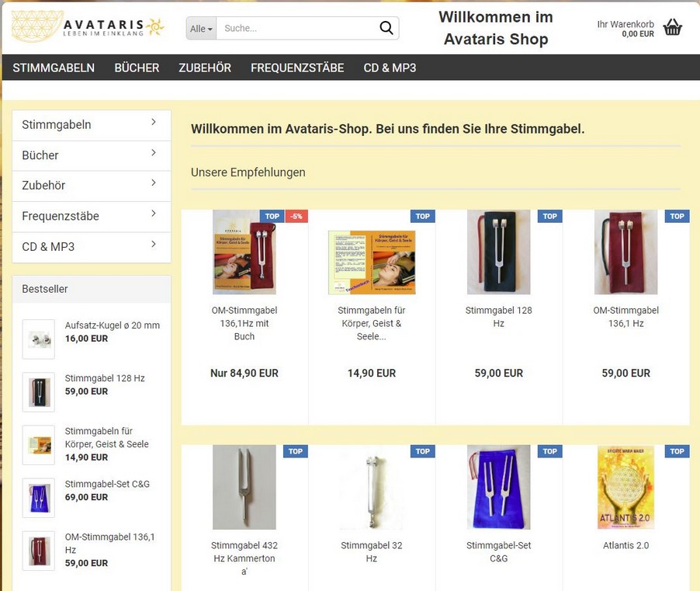The image size is (700, 591).
Task: Open FREQUENZSTÄBE in the top navigation
Action: (x=297, y=68)
